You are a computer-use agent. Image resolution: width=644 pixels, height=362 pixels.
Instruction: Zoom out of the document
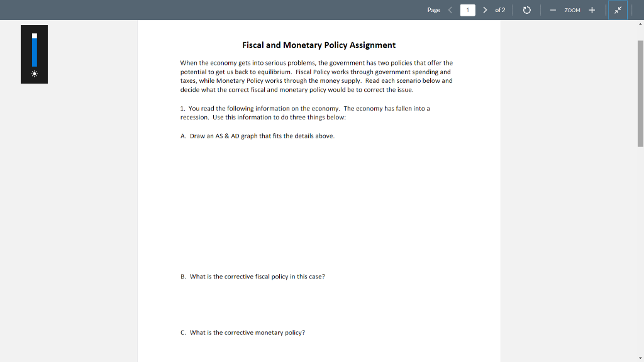click(552, 9)
